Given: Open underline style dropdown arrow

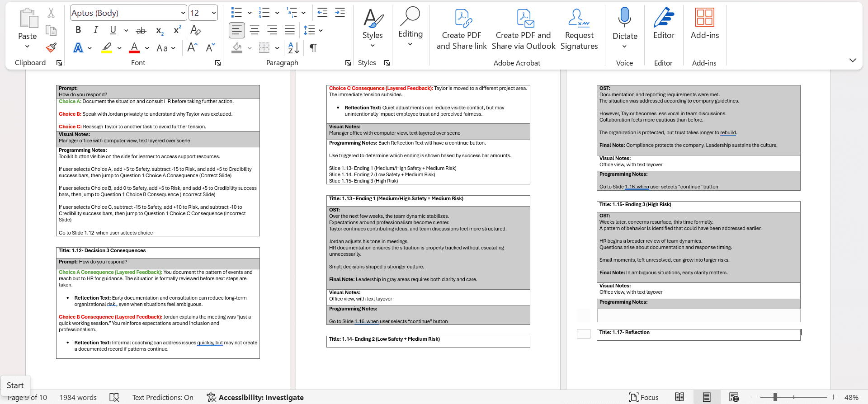Looking at the screenshot, I should click(x=126, y=30).
